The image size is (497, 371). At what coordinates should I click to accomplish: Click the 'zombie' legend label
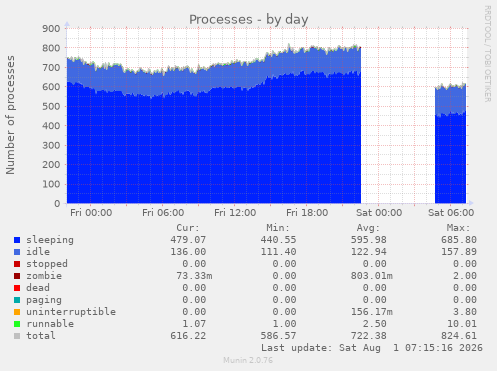point(44,276)
